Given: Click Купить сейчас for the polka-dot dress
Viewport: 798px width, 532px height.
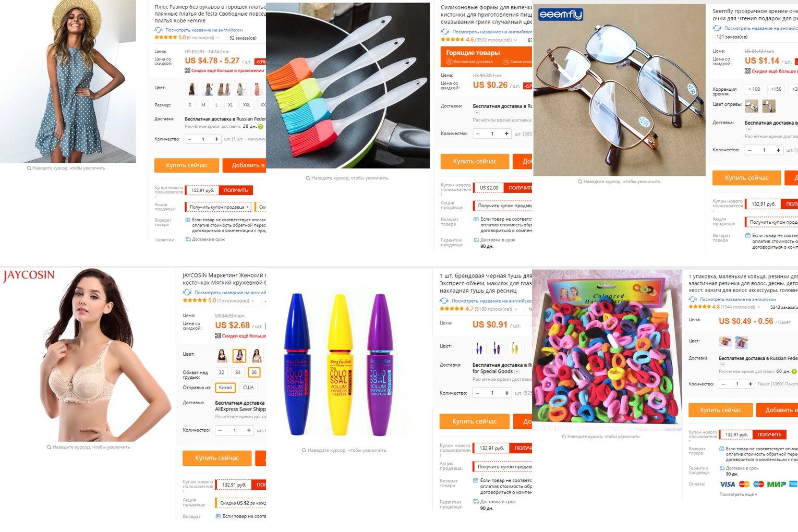Looking at the screenshot, I should [186, 165].
